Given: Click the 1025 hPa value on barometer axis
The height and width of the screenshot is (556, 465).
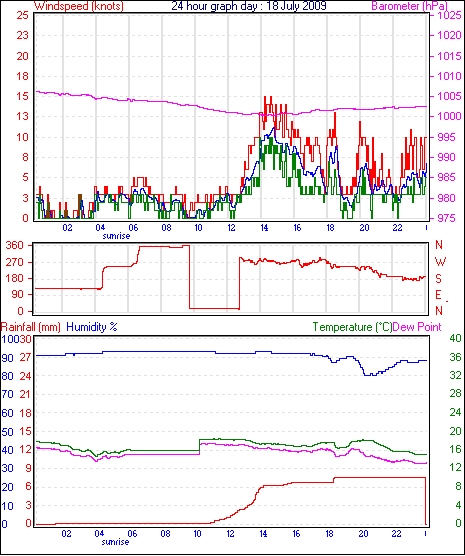Looking at the screenshot, I should [x=449, y=16].
